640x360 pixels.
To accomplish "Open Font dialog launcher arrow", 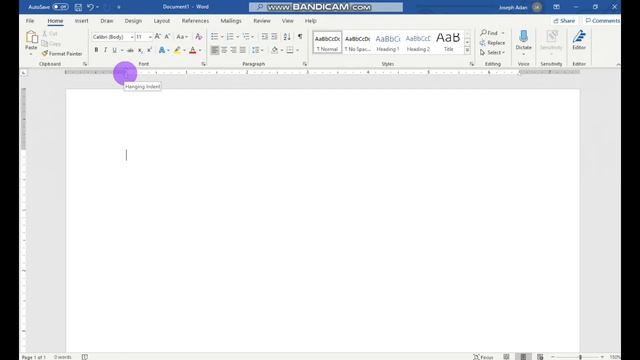I will click(x=203, y=64).
